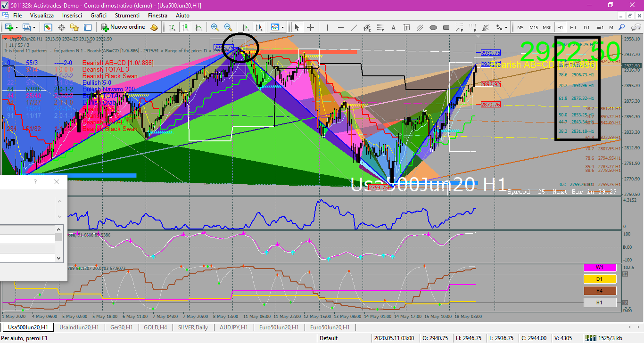Zoom in on the chart
The height and width of the screenshot is (343, 644).
pyautogui.click(x=215, y=27)
